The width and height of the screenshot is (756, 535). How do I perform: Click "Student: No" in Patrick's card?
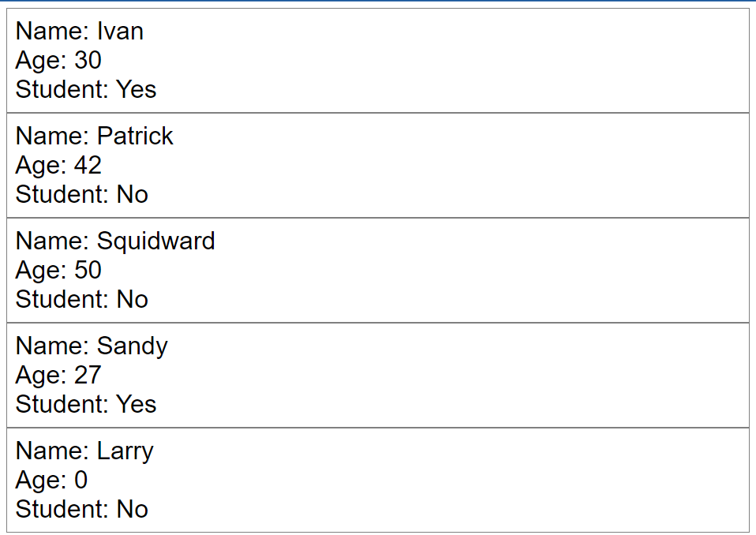pos(82,194)
